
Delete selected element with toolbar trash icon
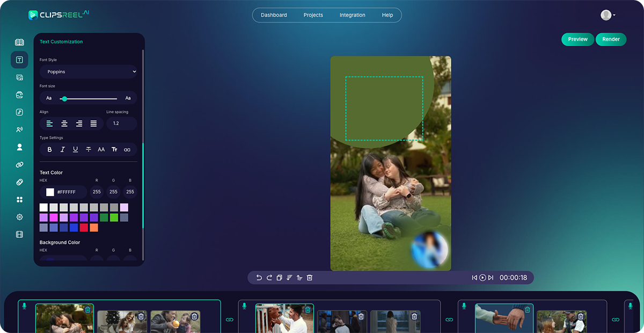[x=310, y=278]
